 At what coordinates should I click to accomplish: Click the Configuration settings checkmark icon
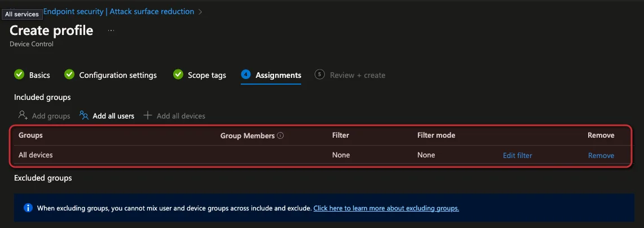pos(69,74)
